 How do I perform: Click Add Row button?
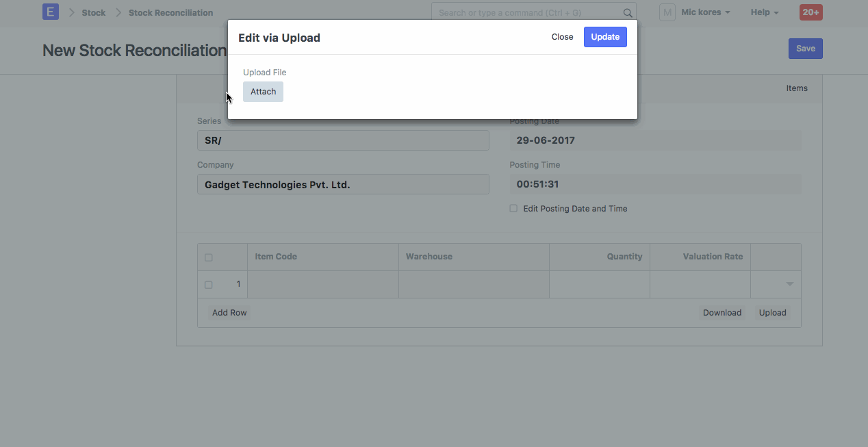[x=229, y=313]
